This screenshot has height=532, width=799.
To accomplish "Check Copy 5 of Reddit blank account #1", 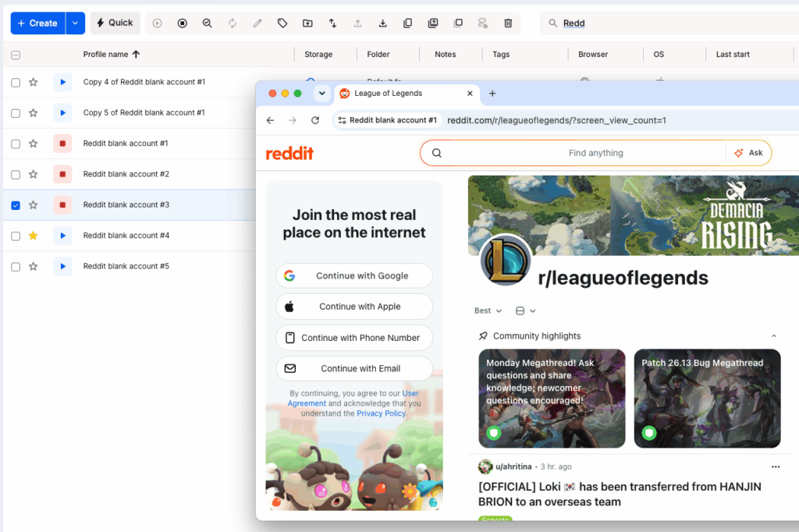I will 16,113.
